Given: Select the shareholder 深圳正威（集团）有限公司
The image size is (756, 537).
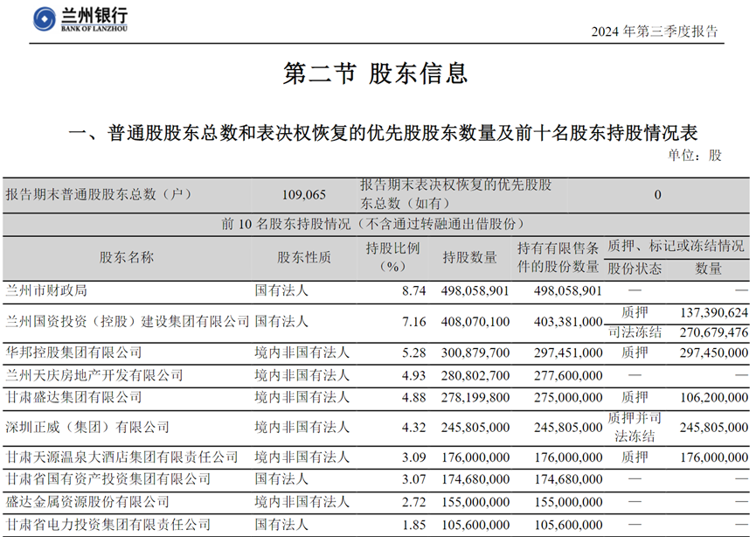Looking at the screenshot, I should coord(87,427).
